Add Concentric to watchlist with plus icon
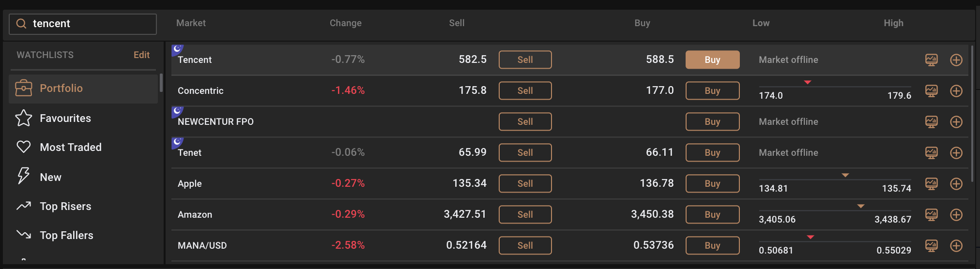Image resolution: width=980 pixels, height=269 pixels. (x=956, y=91)
